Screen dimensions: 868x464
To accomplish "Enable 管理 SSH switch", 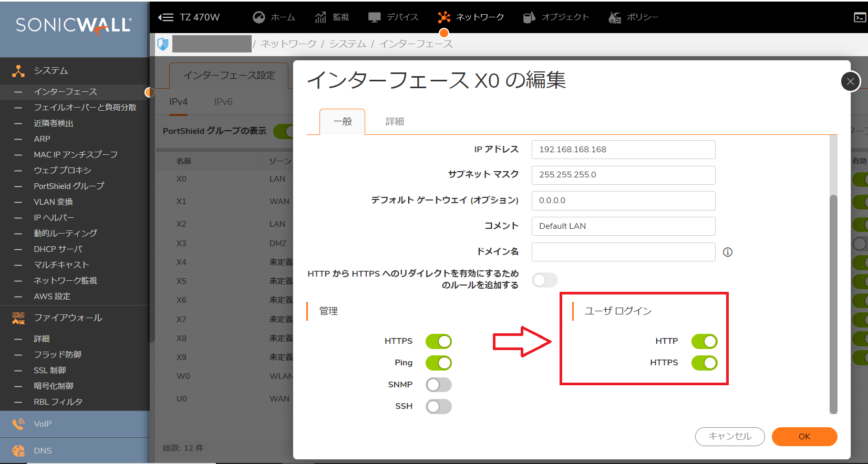I will click(x=439, y=406).
